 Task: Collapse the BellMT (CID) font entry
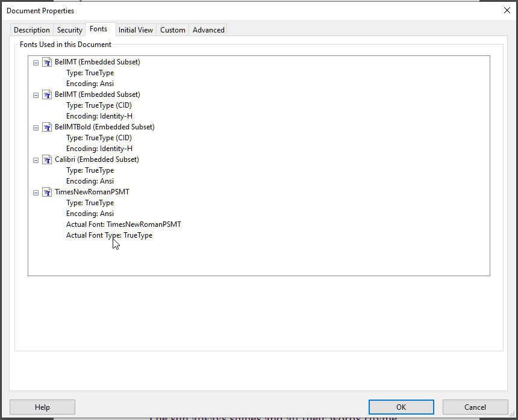36,94
